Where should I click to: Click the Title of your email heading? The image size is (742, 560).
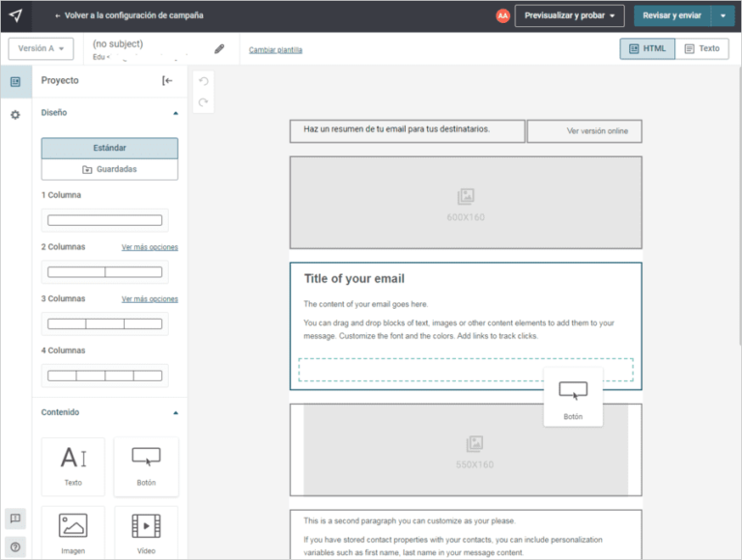(355, 279)
